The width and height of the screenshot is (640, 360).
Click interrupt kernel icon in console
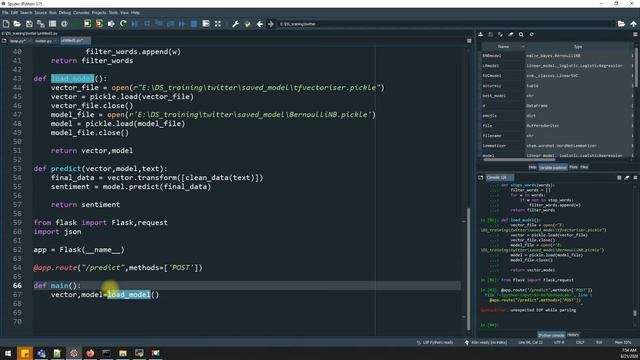[x=619, y=178]
